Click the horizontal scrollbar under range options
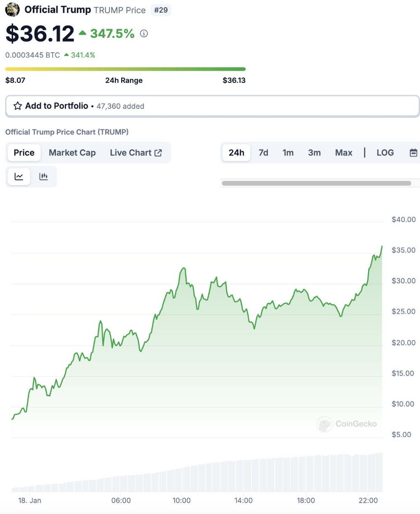 pyautogui.click(x=316, y=183)
